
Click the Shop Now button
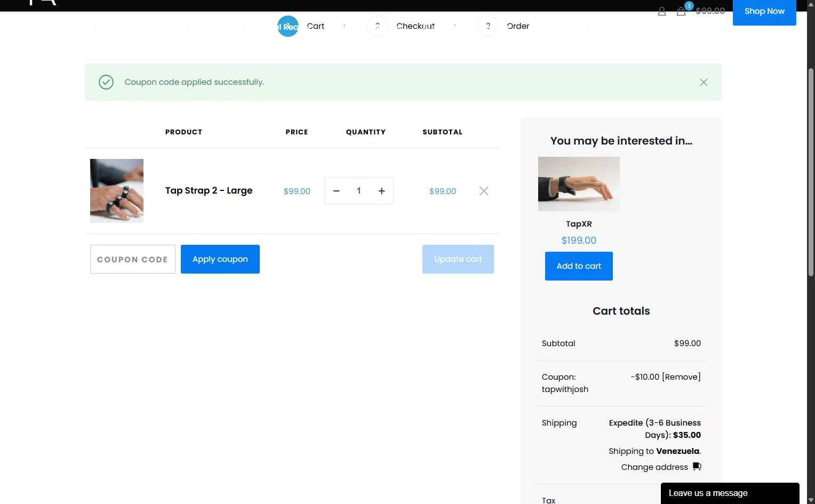[x=764, y=11]
